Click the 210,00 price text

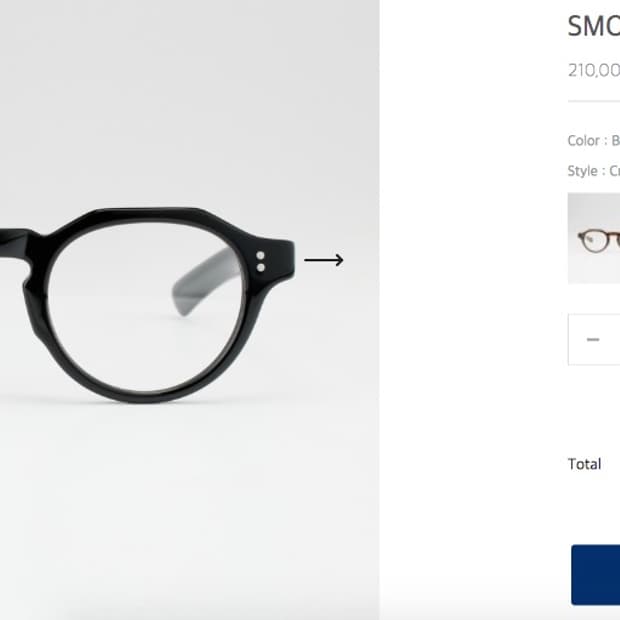(x=594, y=70)
